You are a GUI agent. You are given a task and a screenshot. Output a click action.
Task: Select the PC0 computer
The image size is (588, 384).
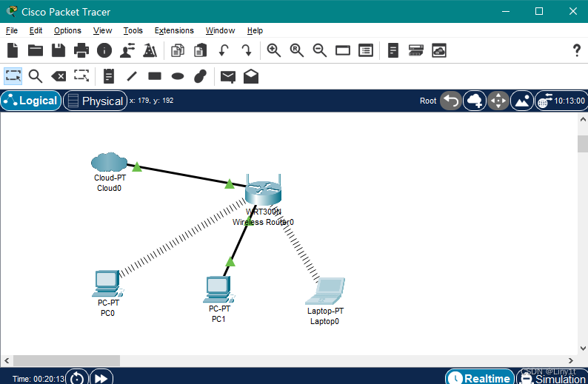[108, 283]
